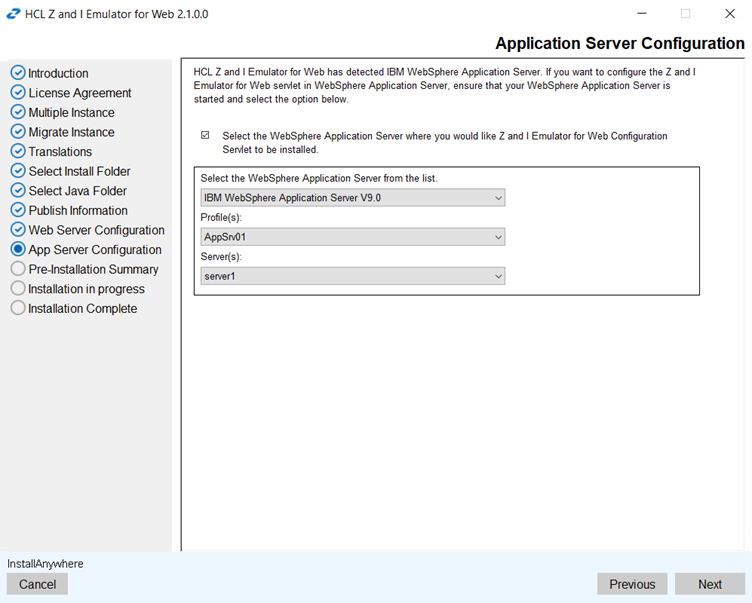Click the License Agreement step checkmark icon
This screenshot has width=752, height=603.
click(18, 92)
